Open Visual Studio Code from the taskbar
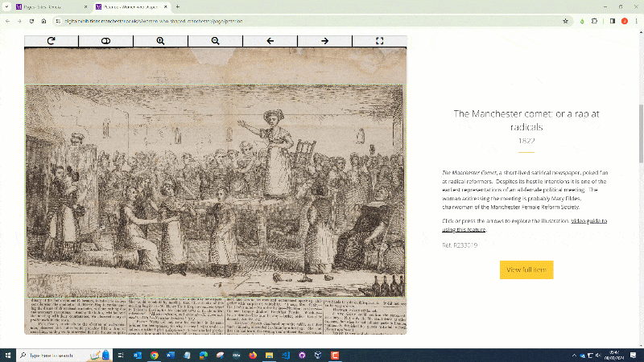 tap(286, 356)
